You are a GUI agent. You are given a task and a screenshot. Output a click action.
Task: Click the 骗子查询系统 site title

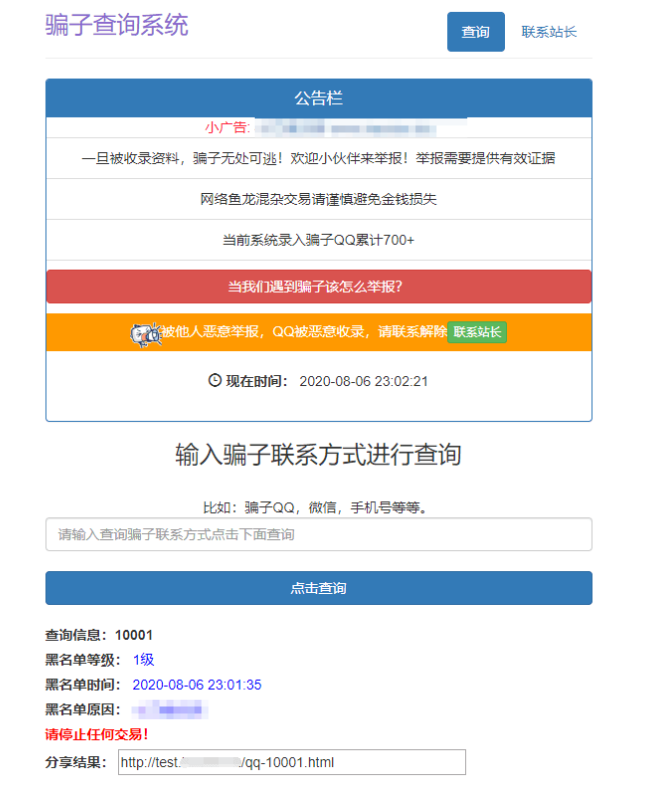(117, 25)
